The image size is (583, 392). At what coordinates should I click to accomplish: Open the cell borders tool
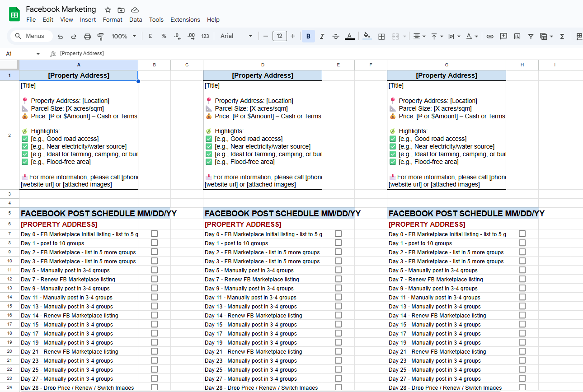coord(381,36)
